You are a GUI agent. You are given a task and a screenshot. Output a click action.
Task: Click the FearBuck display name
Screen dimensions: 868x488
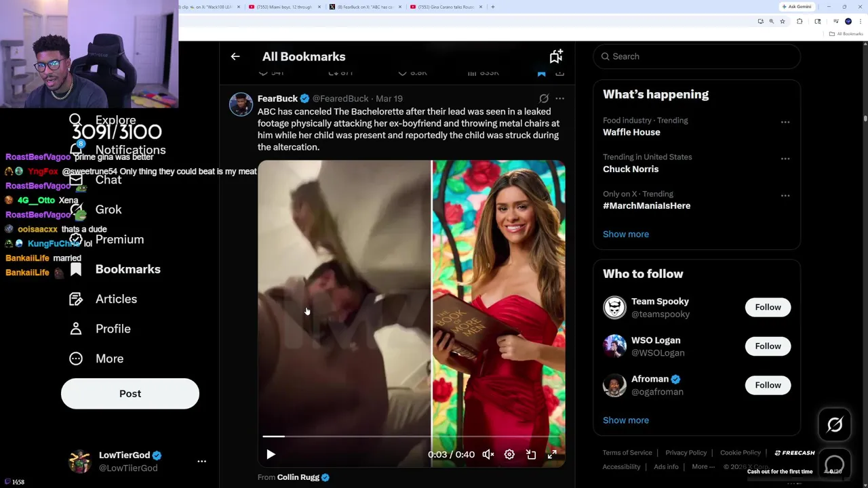coord(277,99)
